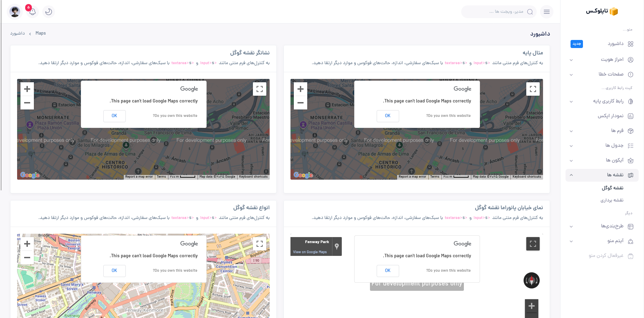The image size is (644, 318).
Task: Select نقشه برداری submenu item
Action: pos(612,200)
